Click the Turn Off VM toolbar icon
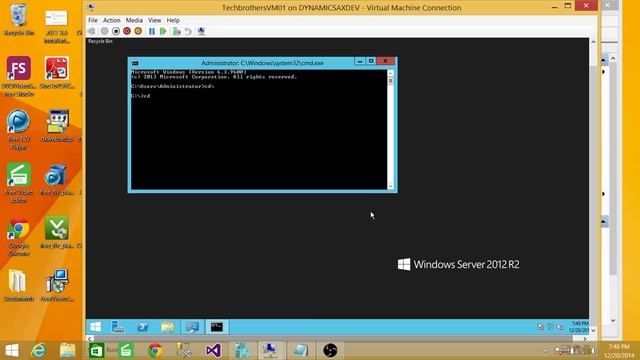Screen dimensions: 640x360 [116, 31]
